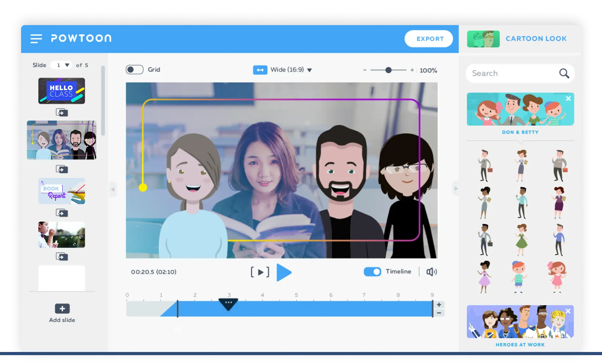Image resolution: width=602 pixels, height=364 pixels.
Task: Open the Heroes at Work character pack
Action: click(520, 322)
